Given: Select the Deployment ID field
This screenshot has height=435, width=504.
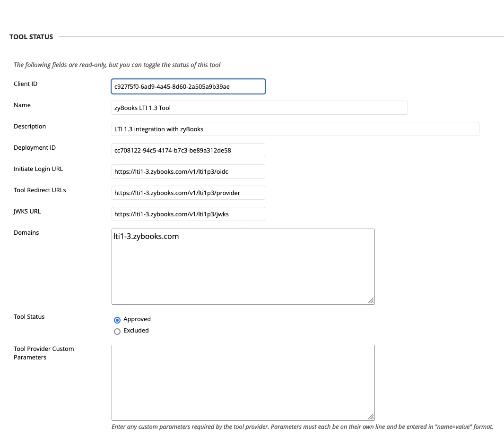Looking at the screenshot, I should point(188,150).
